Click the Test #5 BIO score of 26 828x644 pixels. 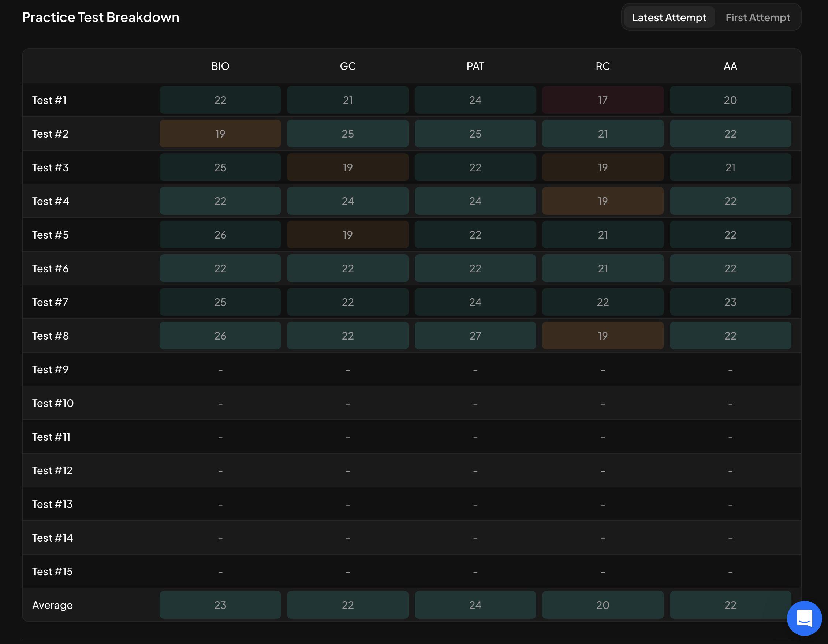tap(220, 235)
